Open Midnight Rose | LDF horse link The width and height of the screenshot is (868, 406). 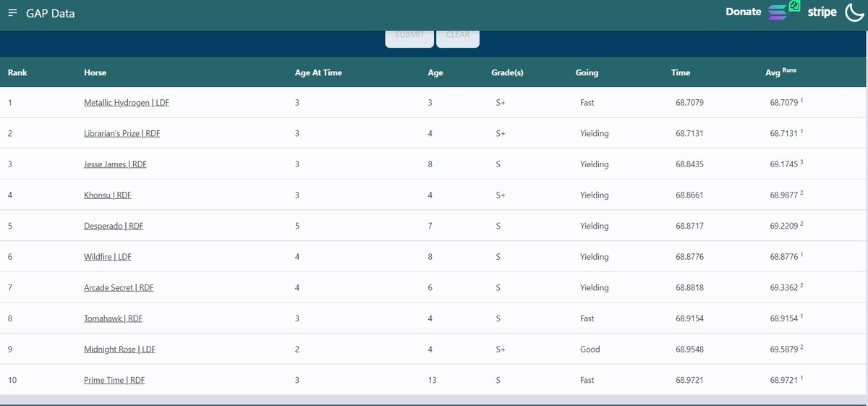click(x=119, y=349)
